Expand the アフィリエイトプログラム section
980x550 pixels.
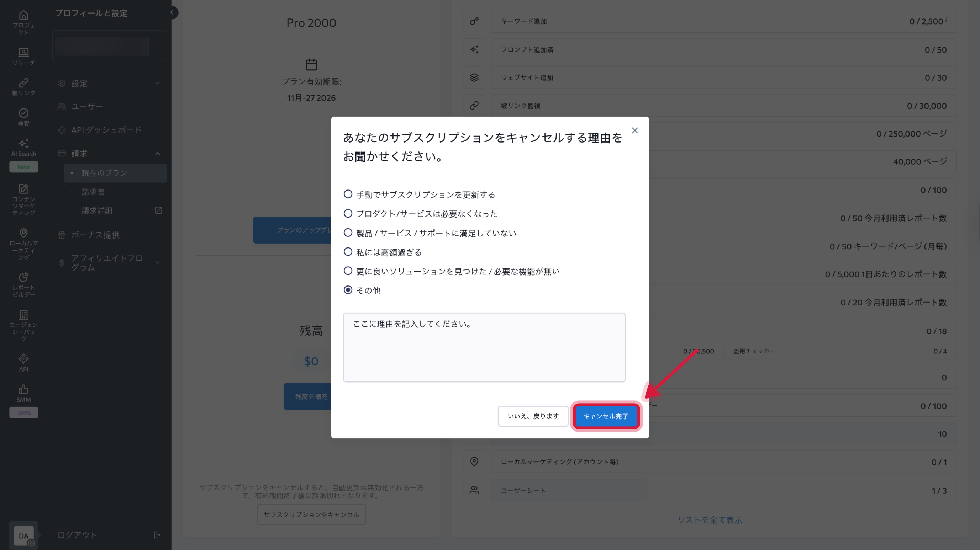[x=158, y=263]
